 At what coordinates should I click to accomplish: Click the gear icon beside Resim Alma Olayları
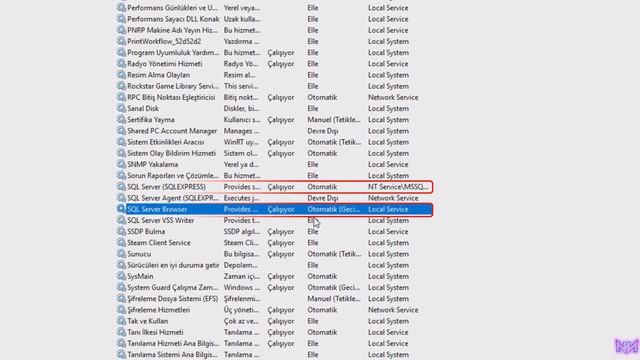[121, 75]
